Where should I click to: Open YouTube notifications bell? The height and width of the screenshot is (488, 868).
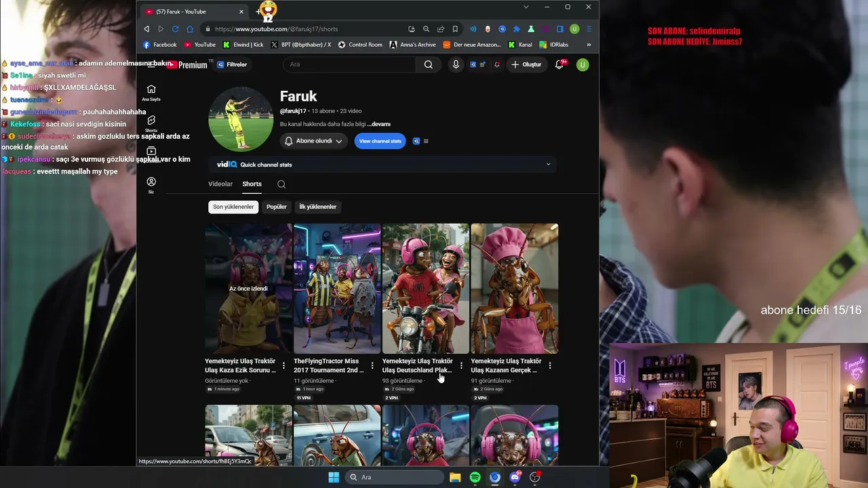(x=559, y=64)
